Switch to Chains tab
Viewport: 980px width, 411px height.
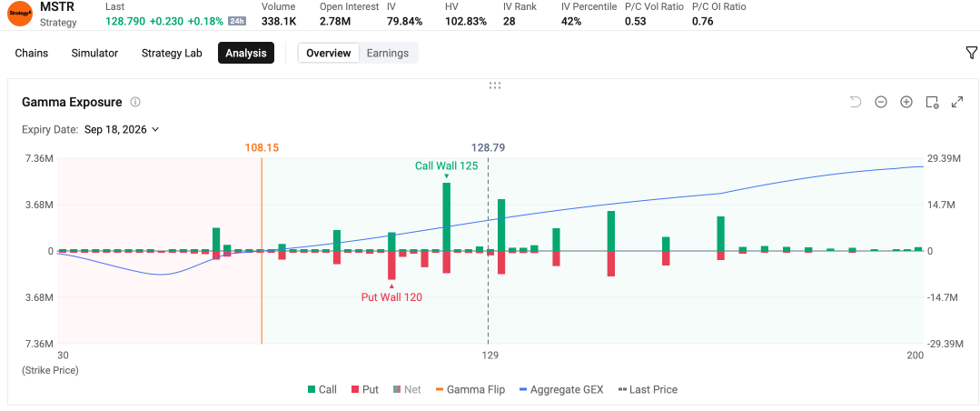(31, 53)
